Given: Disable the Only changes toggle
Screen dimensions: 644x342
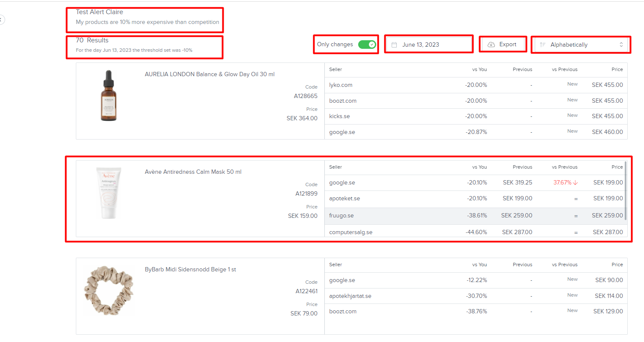Looking at the screenshot, I should point(367,45).
